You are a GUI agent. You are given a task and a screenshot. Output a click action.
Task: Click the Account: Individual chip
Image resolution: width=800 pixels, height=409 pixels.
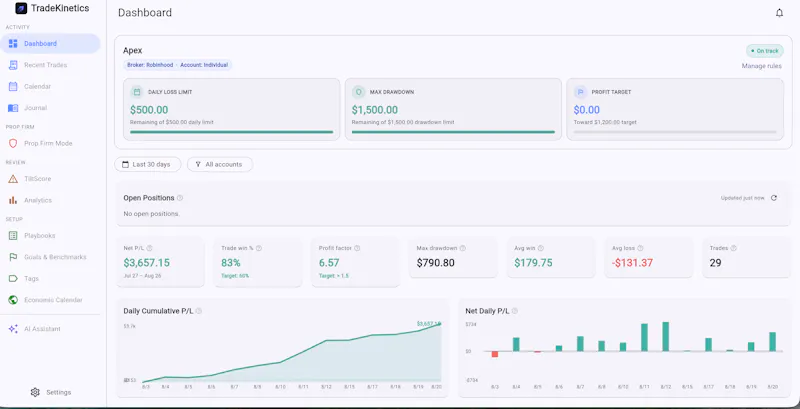[204, 65]
